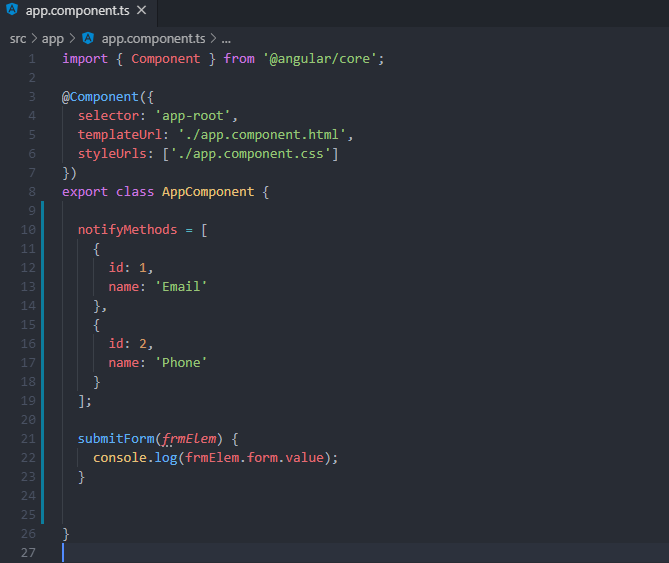
Task: Click 'id: 2,' on line 16
Action: click(131, 344)
